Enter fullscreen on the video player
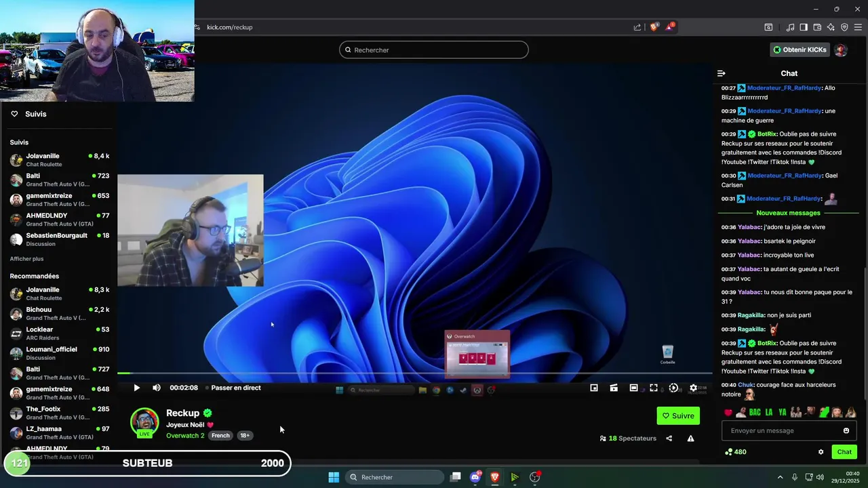The height and width of the screenshot is (488, 868). coord(654,388)
